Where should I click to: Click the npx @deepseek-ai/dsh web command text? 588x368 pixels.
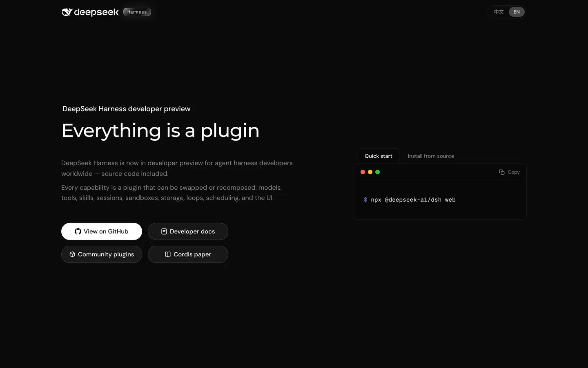point(413,200)
